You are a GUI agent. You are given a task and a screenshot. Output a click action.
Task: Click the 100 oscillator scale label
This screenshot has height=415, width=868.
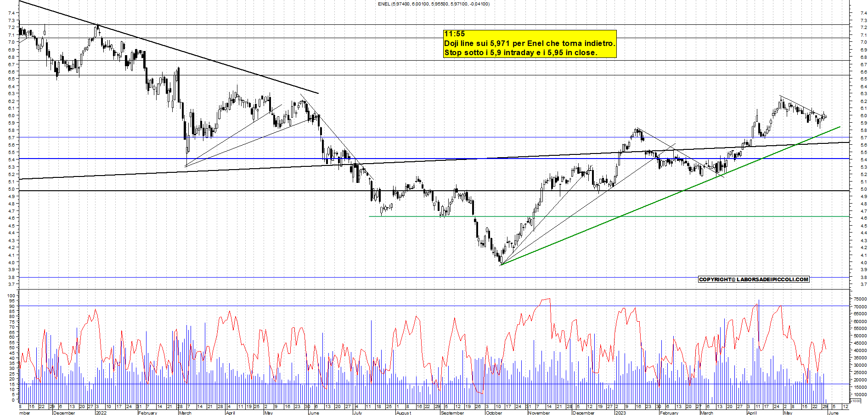point(11,296)
